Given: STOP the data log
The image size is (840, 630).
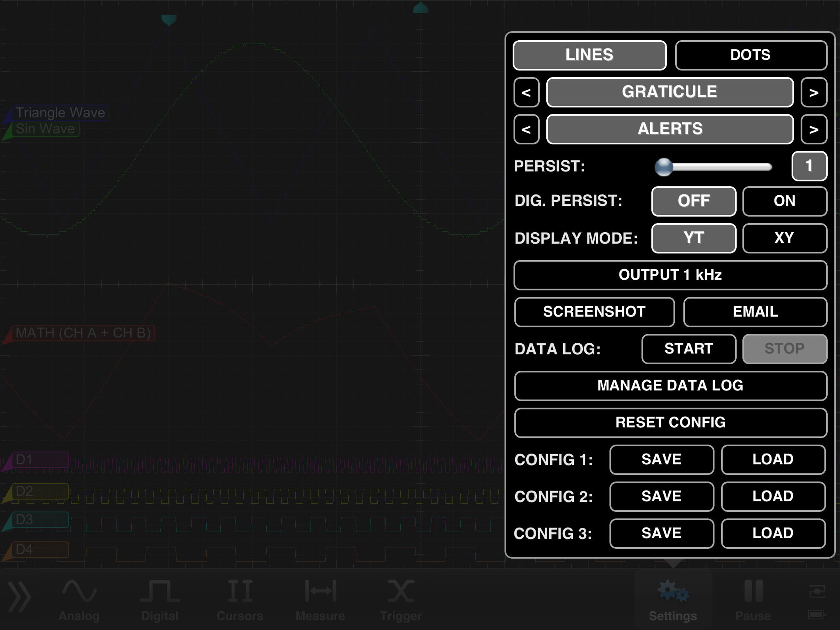Looking at the screenshot, I should click(785, 349).
